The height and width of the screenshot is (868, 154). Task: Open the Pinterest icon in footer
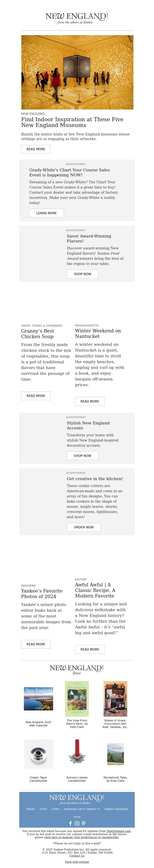pos(83,823)
